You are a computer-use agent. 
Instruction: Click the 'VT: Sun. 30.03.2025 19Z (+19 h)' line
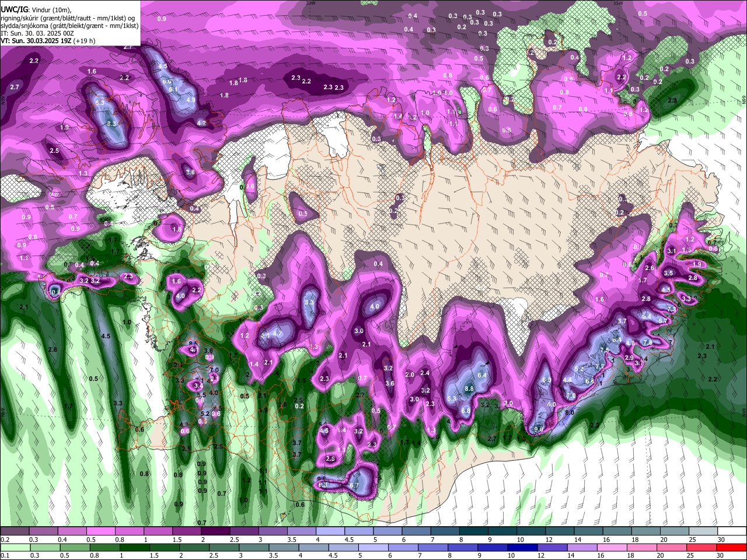pyautogui.click(x=48, y=41)
